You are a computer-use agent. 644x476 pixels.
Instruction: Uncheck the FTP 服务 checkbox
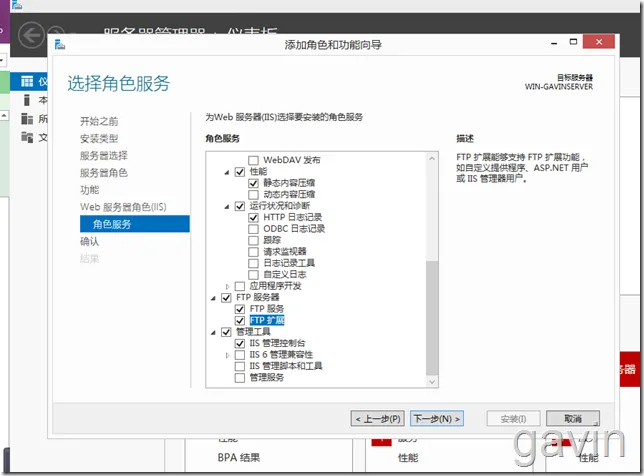(x=240, y=309)
